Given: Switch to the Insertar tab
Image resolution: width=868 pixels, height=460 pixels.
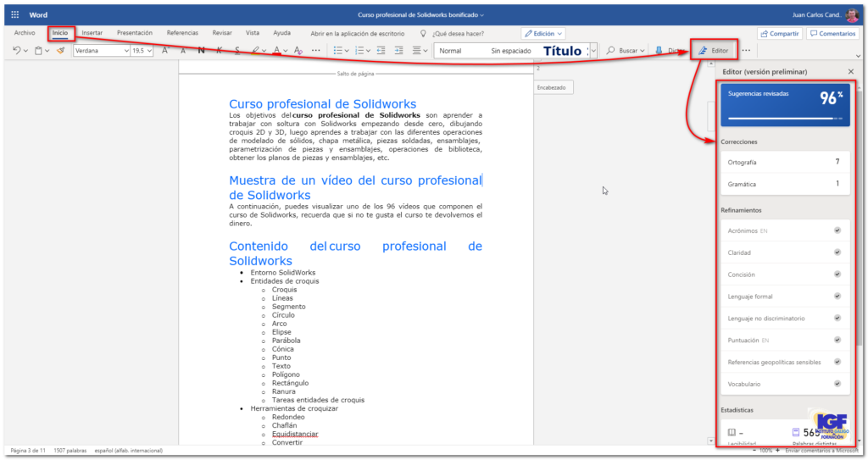Looking at the screenshot, I should 92,33.
